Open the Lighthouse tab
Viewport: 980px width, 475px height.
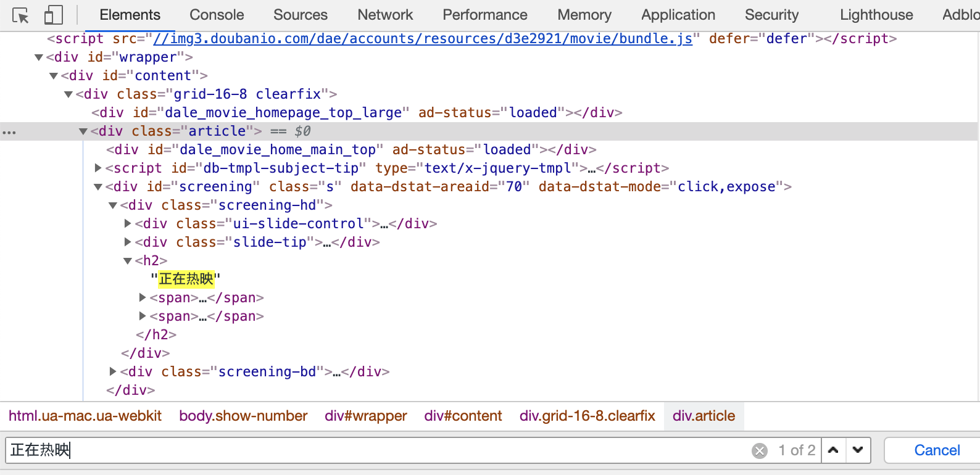click(x=876, y=15)
